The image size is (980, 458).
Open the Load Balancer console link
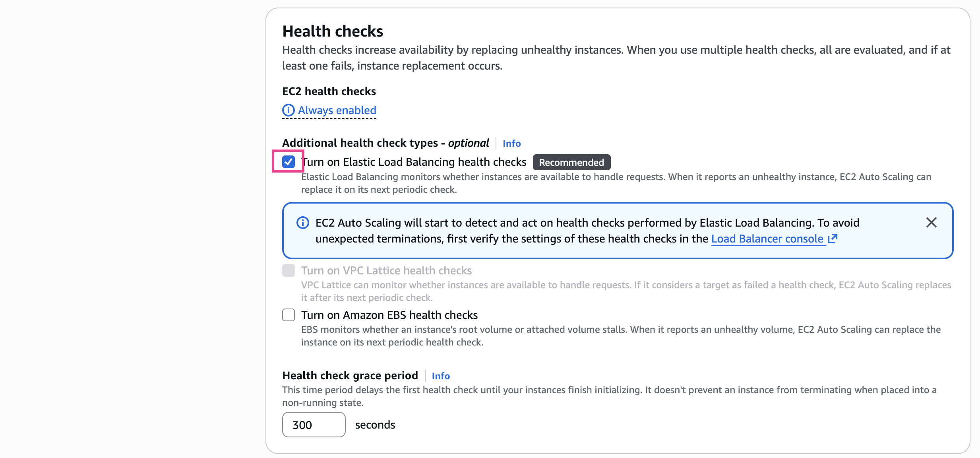pos(767,239)
